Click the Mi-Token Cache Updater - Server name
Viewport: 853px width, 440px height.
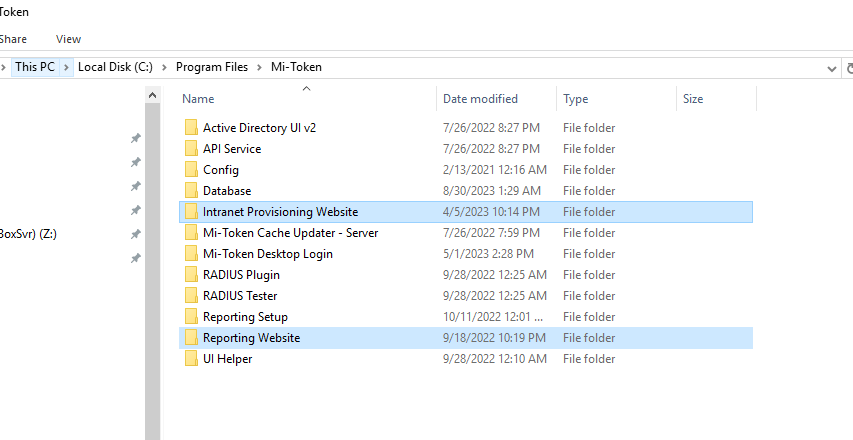click(x=290, y=233)
